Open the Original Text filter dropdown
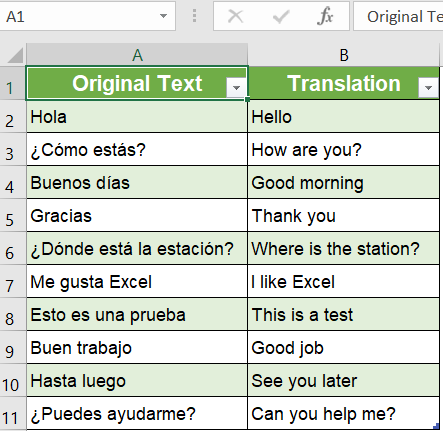 (236, 88)
